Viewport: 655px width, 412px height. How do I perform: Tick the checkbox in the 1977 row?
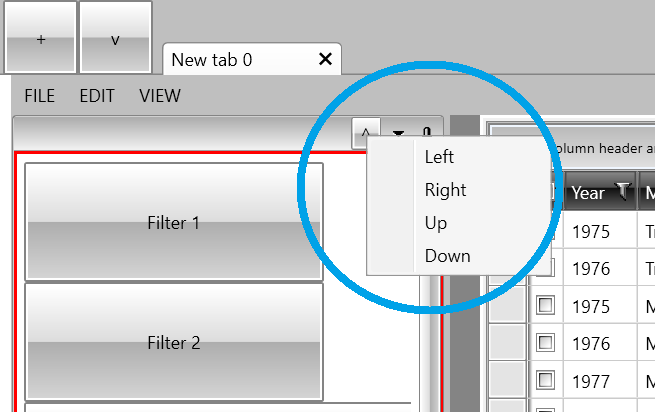546,380
